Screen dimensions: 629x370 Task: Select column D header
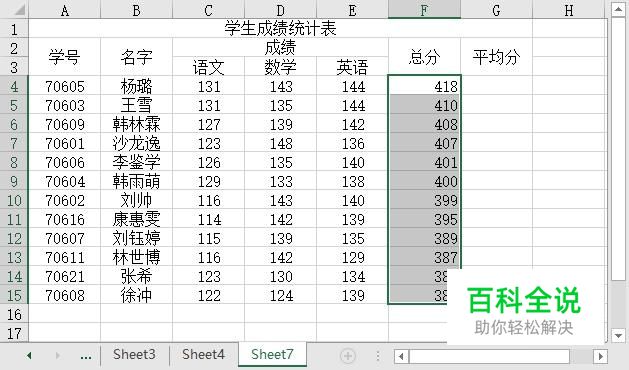tap(280, 10)
